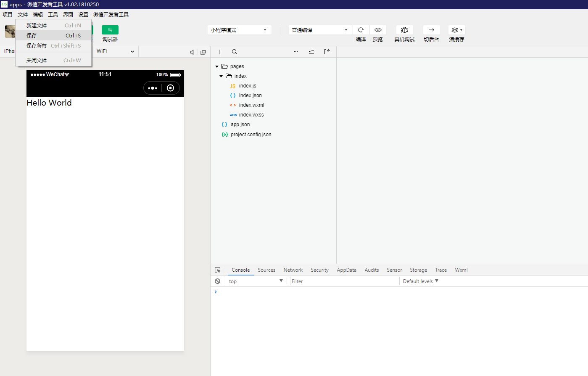
Task: Toggle the green debugger button
Action: (110, 30)
